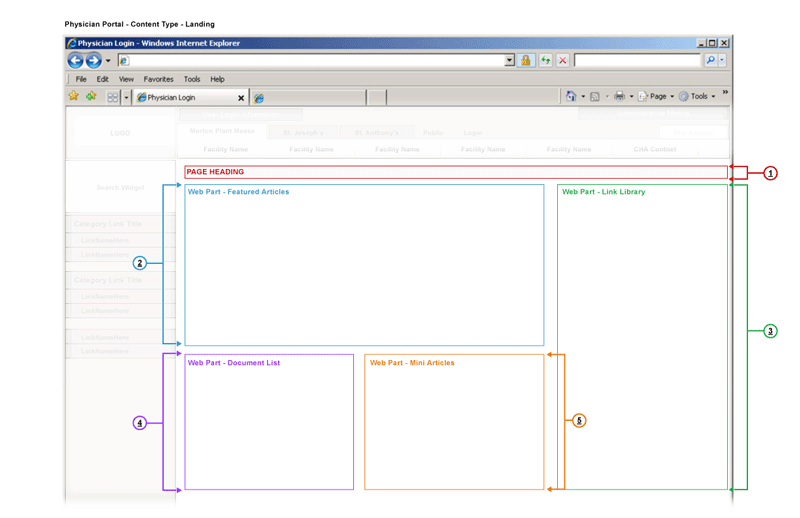Click the RSS feeds icon
This screenshot has width=800, height=518.
594,96
